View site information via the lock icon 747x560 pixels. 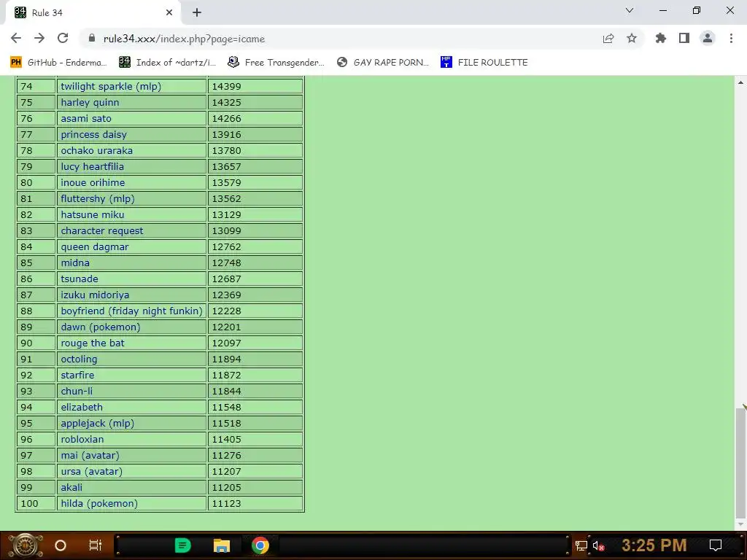pyautogui.click(x=91, y=39)
